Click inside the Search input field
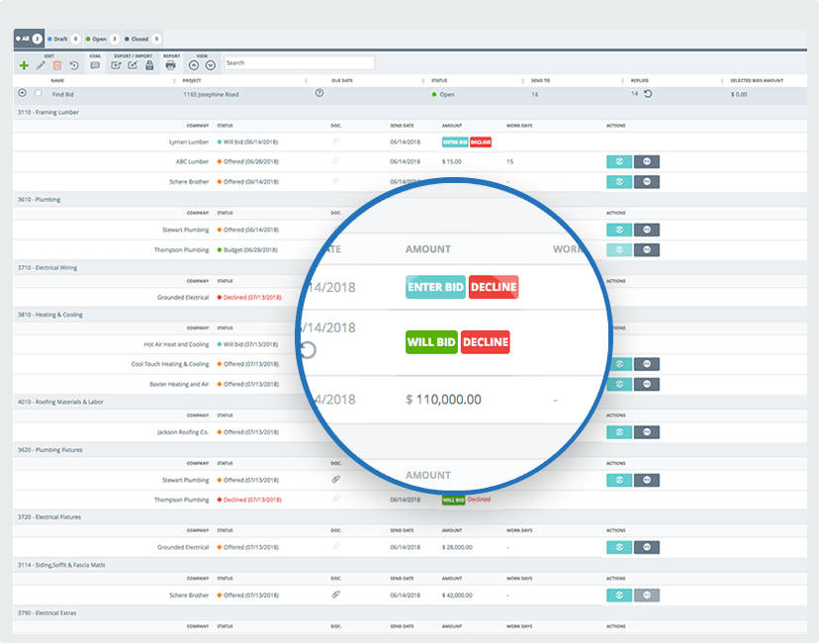The width and height of the screenshot is (819, 644). 297,63
